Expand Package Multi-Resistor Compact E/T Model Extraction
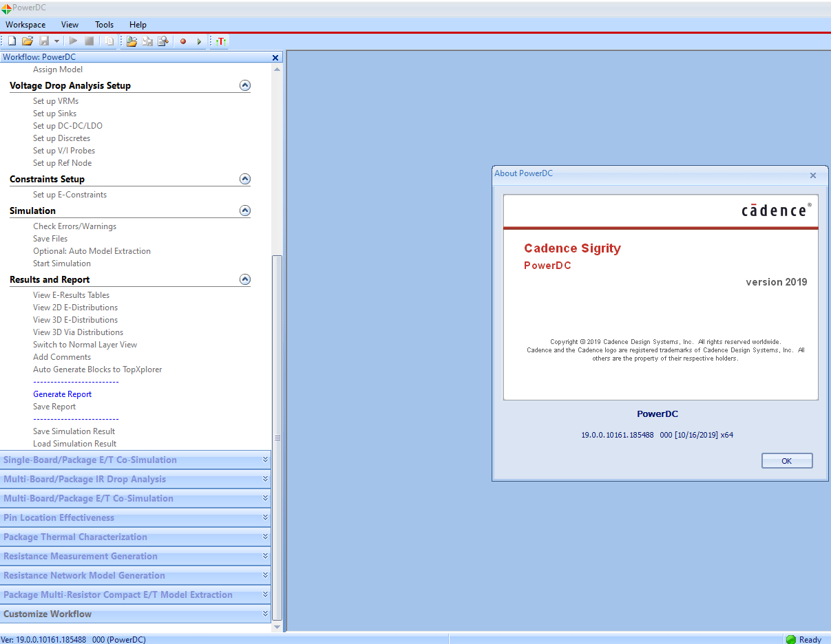The image size is (831, 644). [x=136, y=594]
